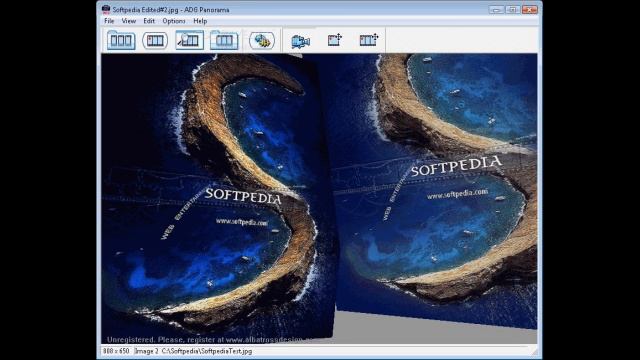Click the open panorama folder icon

point(121,40)
